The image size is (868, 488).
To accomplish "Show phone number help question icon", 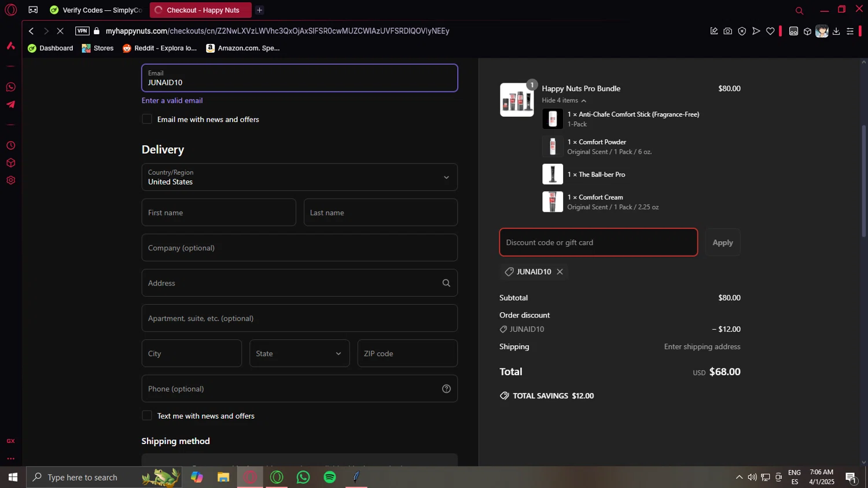I will point(446,389).
